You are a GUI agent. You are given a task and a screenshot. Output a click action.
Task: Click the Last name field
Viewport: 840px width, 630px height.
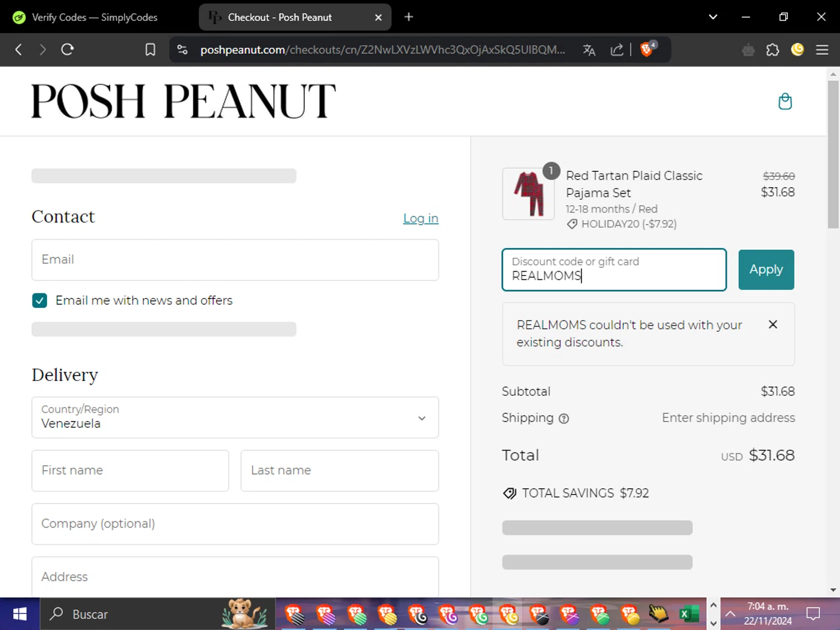point(339,470)
